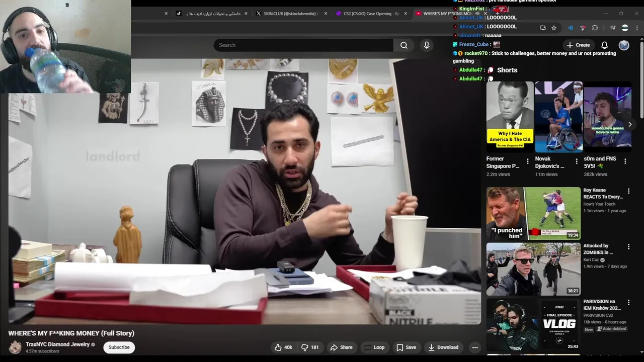This screenshot has height=362, width=644.
Task: Play the Attacked by ZOMBIES thumbnail
Action: click(x=533, y=269)
